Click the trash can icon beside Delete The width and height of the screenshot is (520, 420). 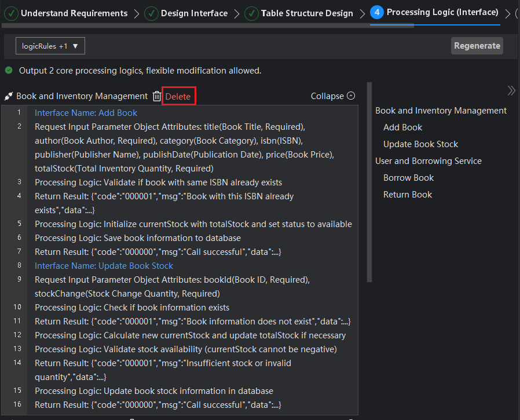[x=157, y=96]
